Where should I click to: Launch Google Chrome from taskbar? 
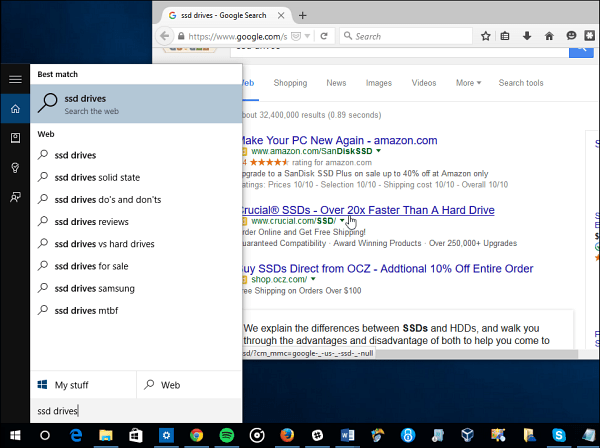[196, 435]
